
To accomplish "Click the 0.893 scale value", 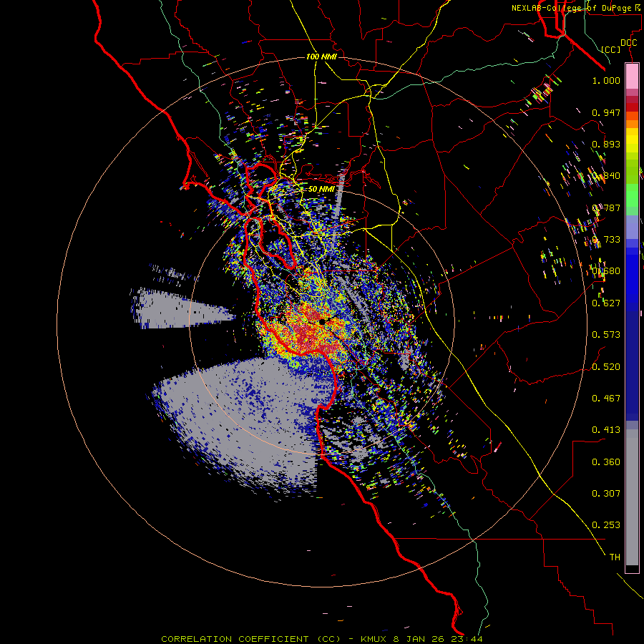I will (x=606, y=144).
